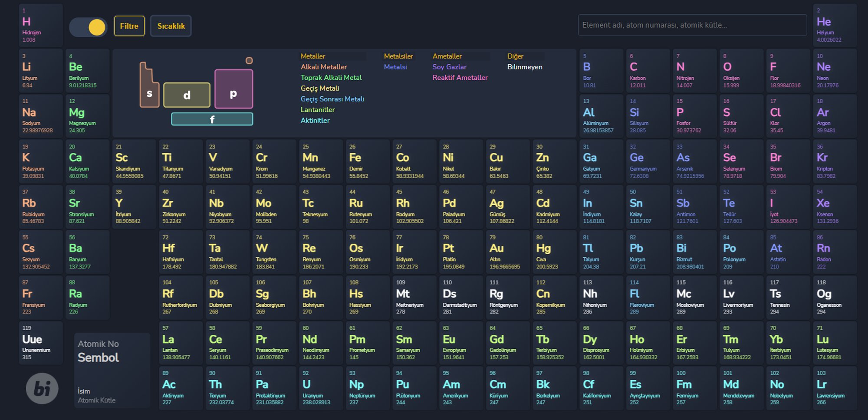
Task: Open the Fe Demir element tile
Action: click(x=367, y=161)
